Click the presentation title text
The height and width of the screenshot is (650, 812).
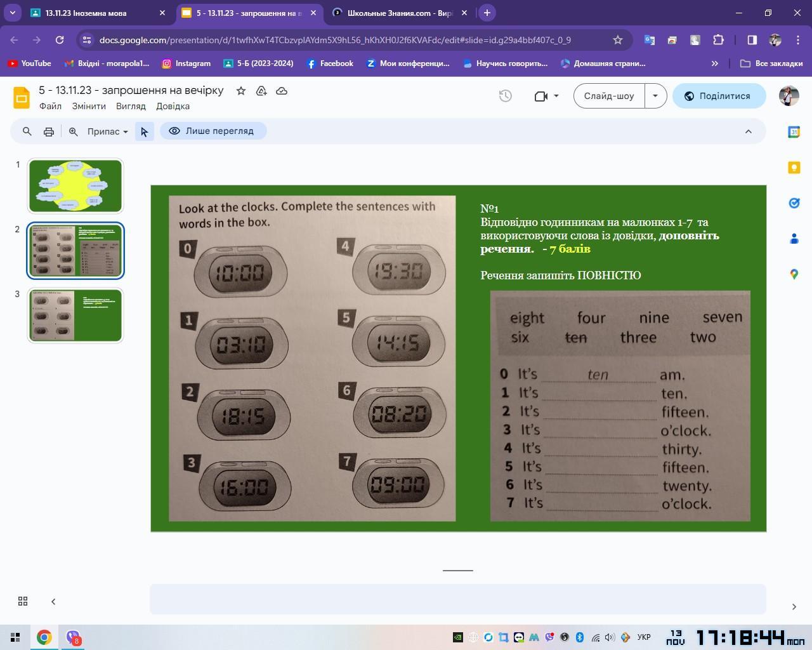click(x=131, y=90)
